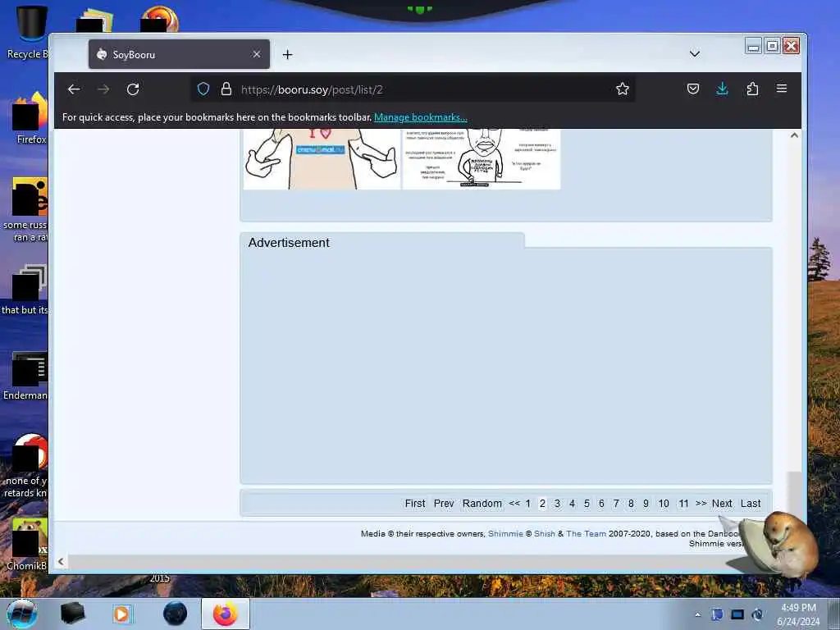The width and height of the screenshot is (840, 630).
Task: Click the vertical scrollbar up arrow
Action: pyautogui.click(x=794, y=135)
